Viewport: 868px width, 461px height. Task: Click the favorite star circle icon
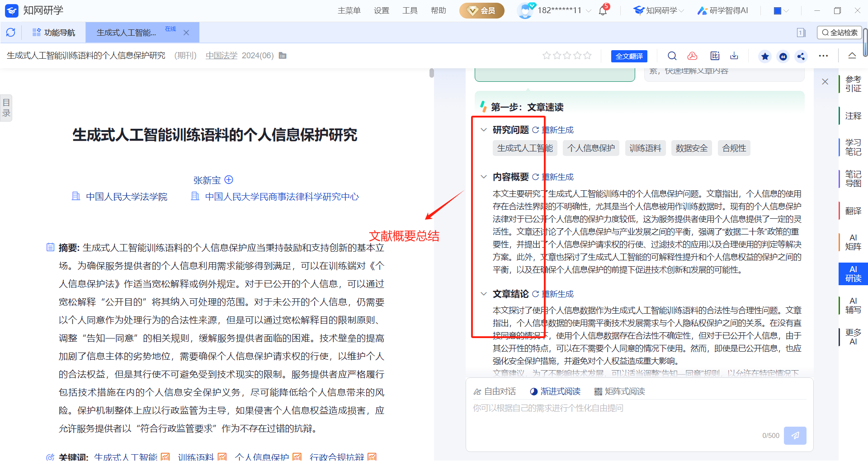pyautogui.click(x=765, y=56)
